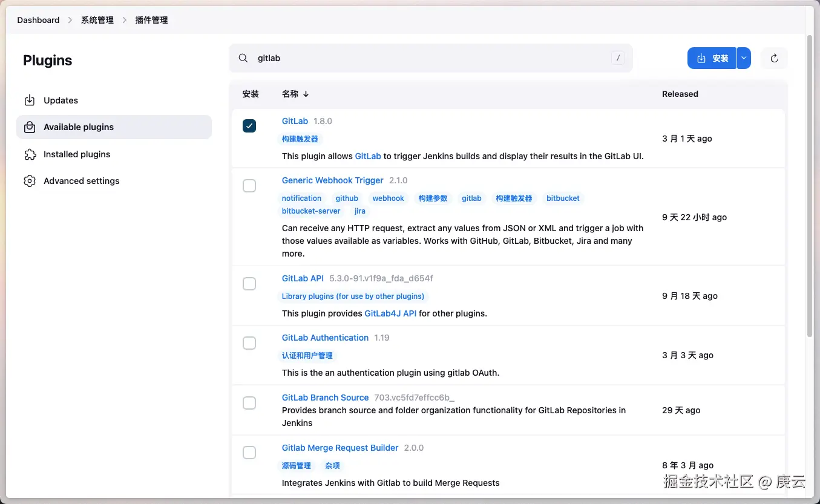This screenshot has height=504, width=820.
Task: Focus the plugin search field containing gitlab
Action: 431,58
